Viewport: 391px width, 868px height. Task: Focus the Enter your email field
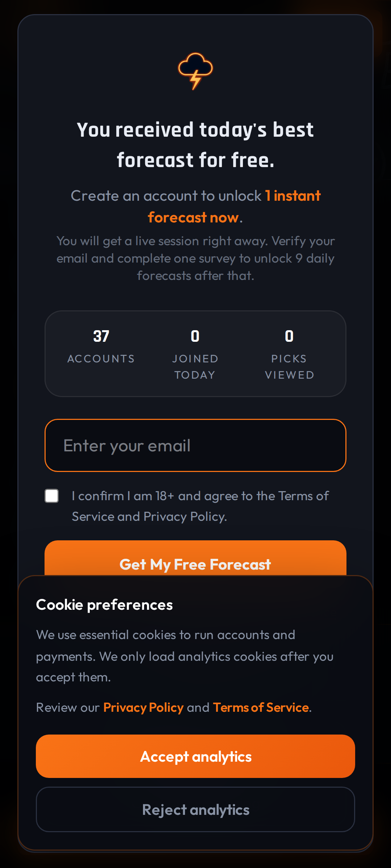tap(195, 445)
